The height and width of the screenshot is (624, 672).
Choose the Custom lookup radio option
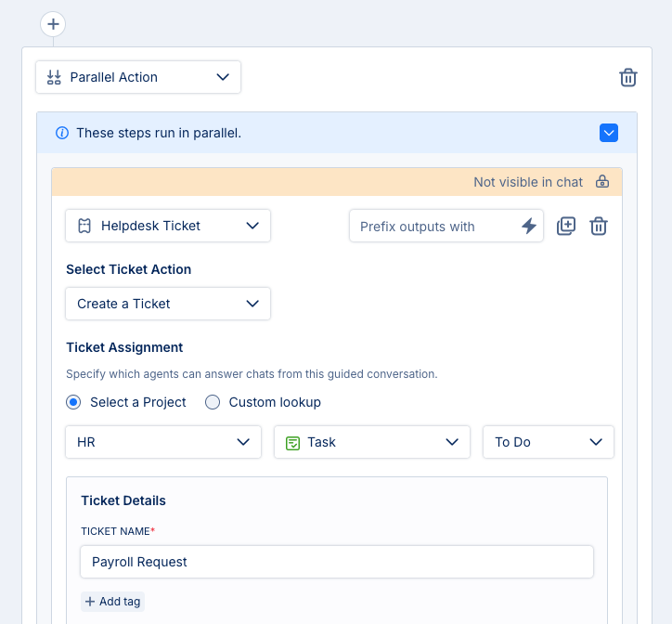point(213,402)
